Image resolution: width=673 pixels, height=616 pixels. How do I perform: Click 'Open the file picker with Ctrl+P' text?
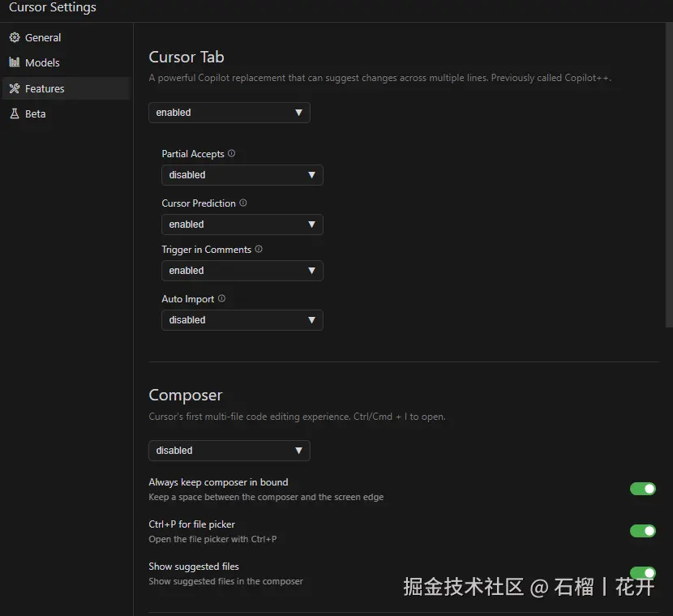(212, 539)
